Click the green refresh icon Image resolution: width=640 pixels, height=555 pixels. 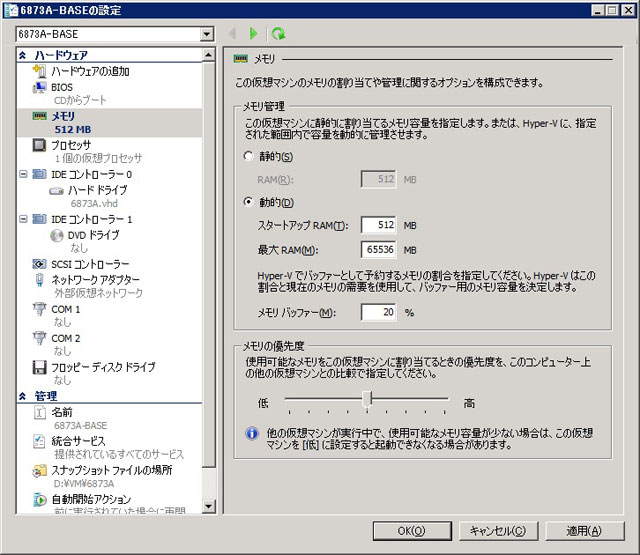278,33
